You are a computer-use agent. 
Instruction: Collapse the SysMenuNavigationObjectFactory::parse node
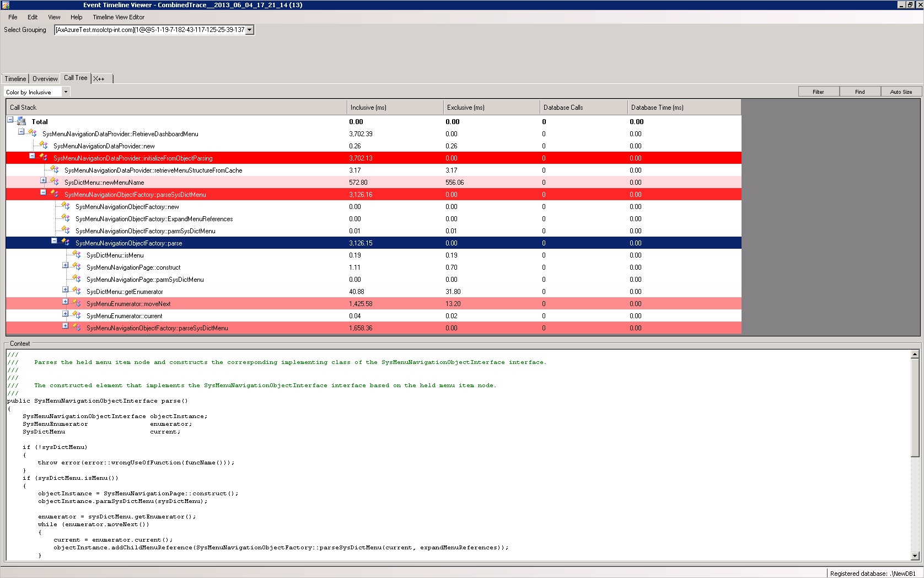coord(53,240)
